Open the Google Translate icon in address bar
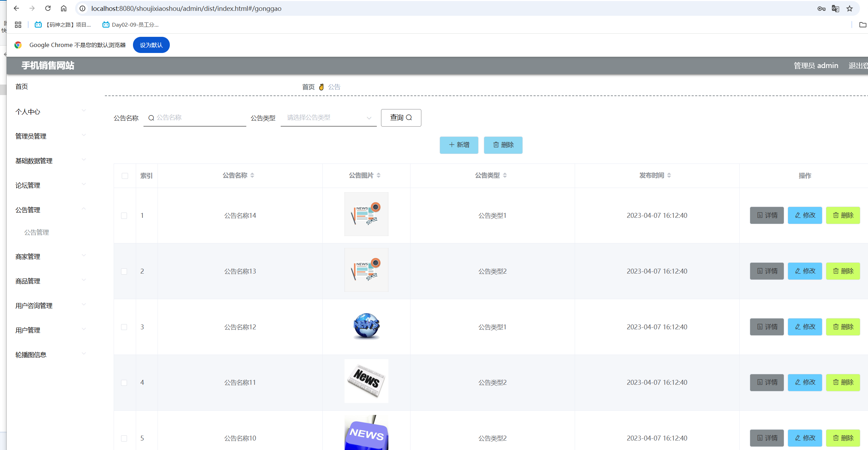Viewport: 868px width, 450px height. tap(835, 9)
